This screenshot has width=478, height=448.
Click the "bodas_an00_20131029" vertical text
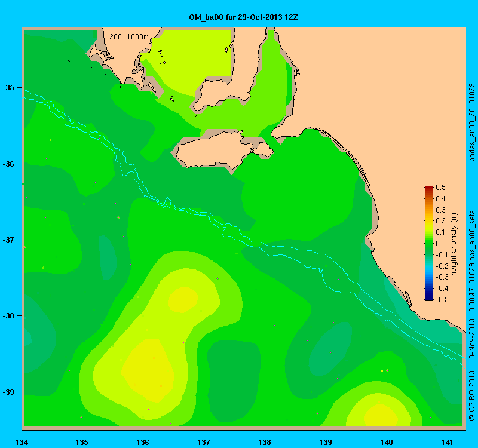[x=472, y=122]
